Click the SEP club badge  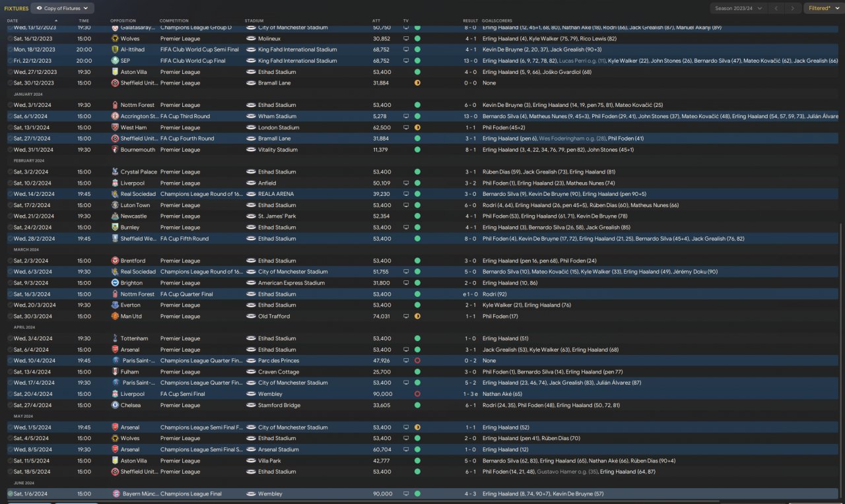116,61
